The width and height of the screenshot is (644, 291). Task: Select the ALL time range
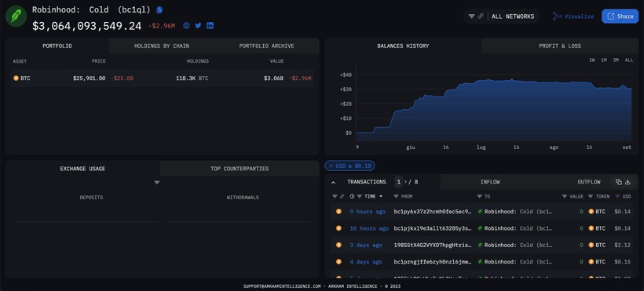629,60
